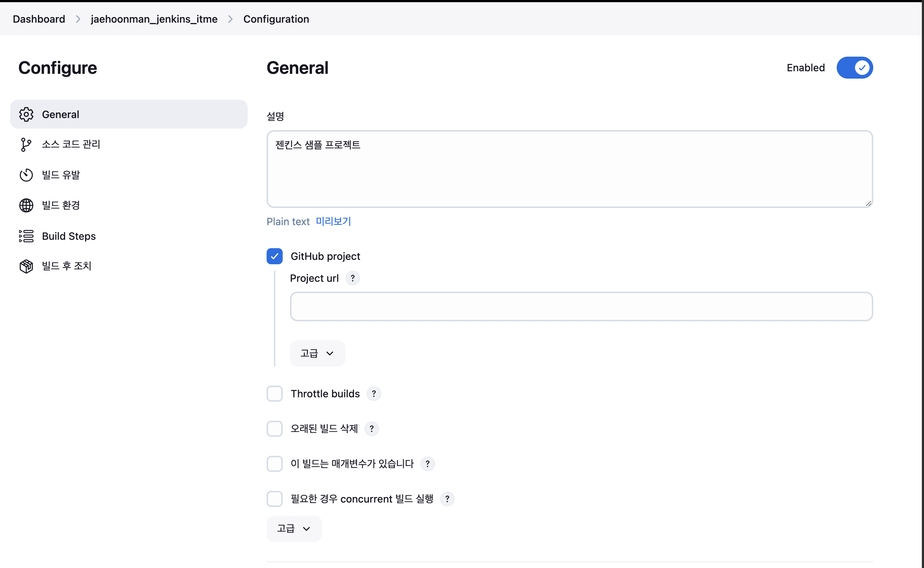Go to 빌드 환경 section
Viewport: 924px width, 568px height.
point(129,205)
